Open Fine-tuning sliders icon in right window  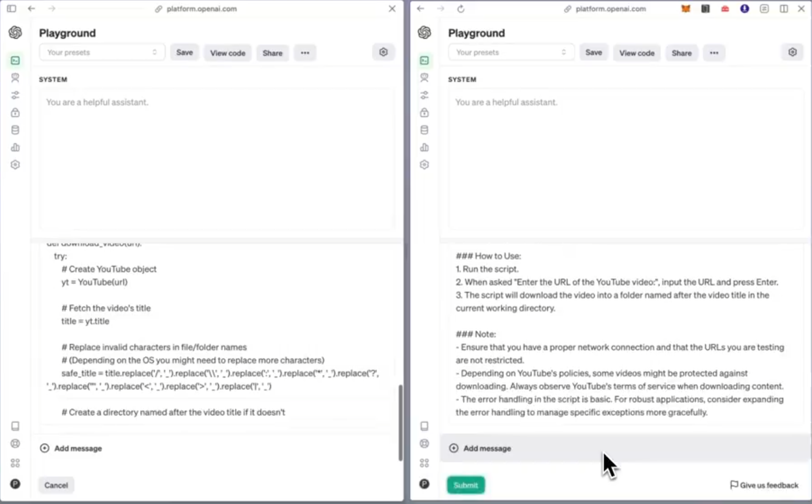425,95
